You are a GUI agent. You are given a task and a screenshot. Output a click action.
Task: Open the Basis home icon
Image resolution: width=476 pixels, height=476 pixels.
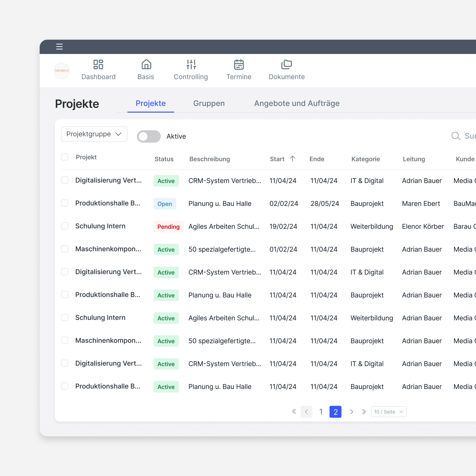pos(146,65)
